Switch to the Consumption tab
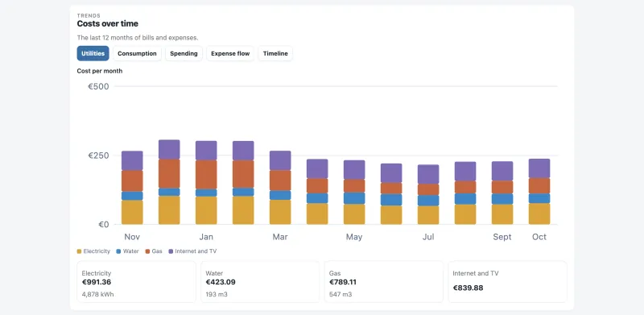 tap(137, 53)
